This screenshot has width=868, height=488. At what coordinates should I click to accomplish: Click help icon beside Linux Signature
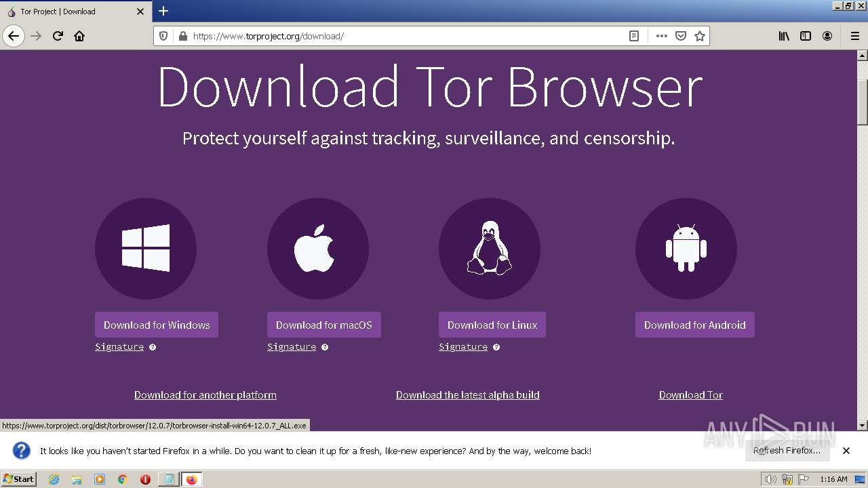pos(496,347)
